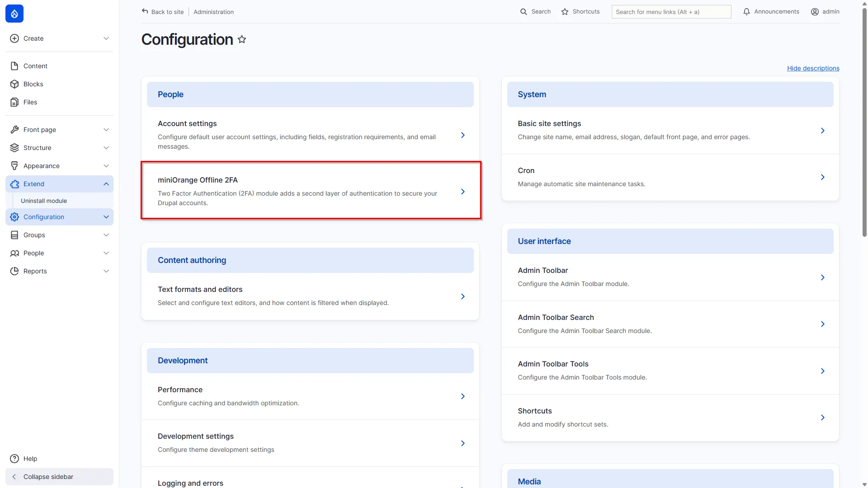
Task: Open Development settings item
Action: pyautogui.click(x=310, y=443)
